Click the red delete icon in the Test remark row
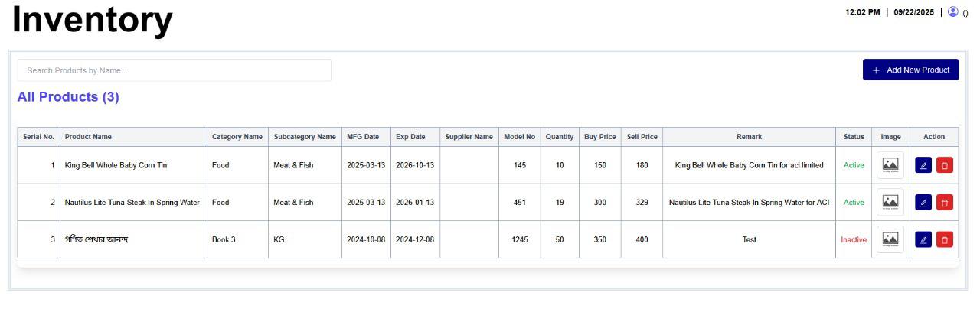 pyautogui.click(x=945, y=240)
